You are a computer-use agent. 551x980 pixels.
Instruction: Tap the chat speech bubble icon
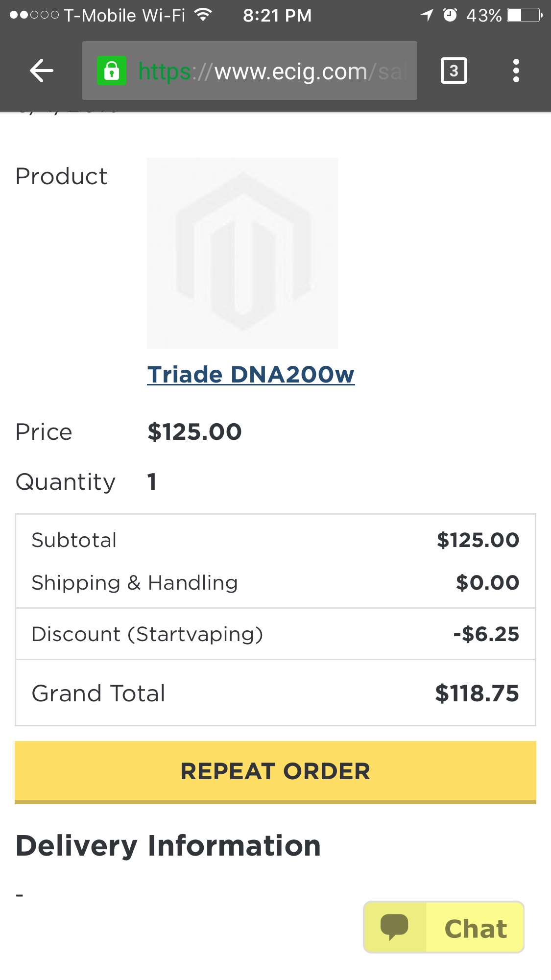click(x=394, y=927)
